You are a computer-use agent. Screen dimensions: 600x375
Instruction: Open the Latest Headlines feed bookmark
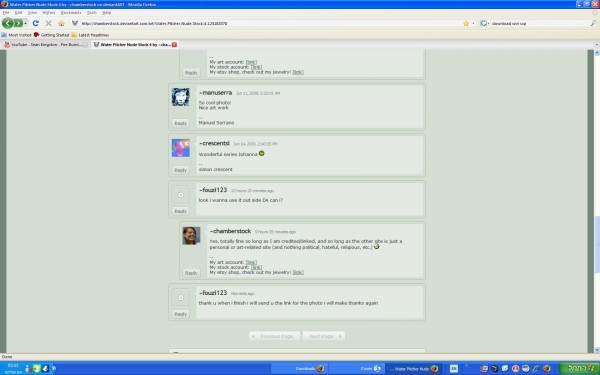[90, 35]
